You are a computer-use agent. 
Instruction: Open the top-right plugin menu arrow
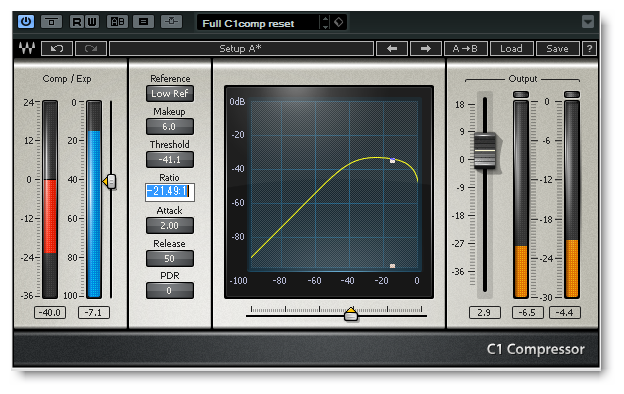coord(588,21)
